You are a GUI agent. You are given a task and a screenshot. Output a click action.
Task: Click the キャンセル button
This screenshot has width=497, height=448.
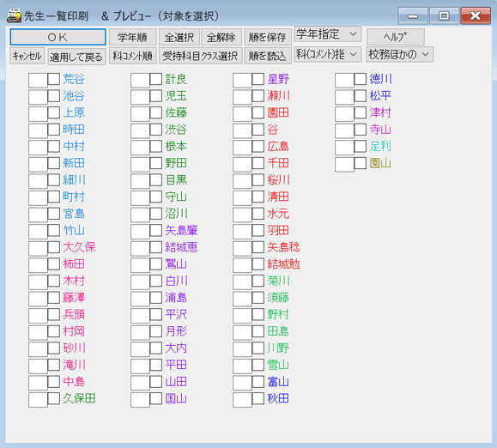click(27, 56)
